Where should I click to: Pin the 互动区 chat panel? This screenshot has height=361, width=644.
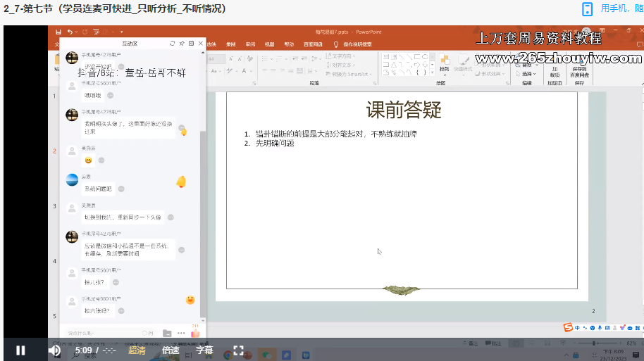(182, 44)
